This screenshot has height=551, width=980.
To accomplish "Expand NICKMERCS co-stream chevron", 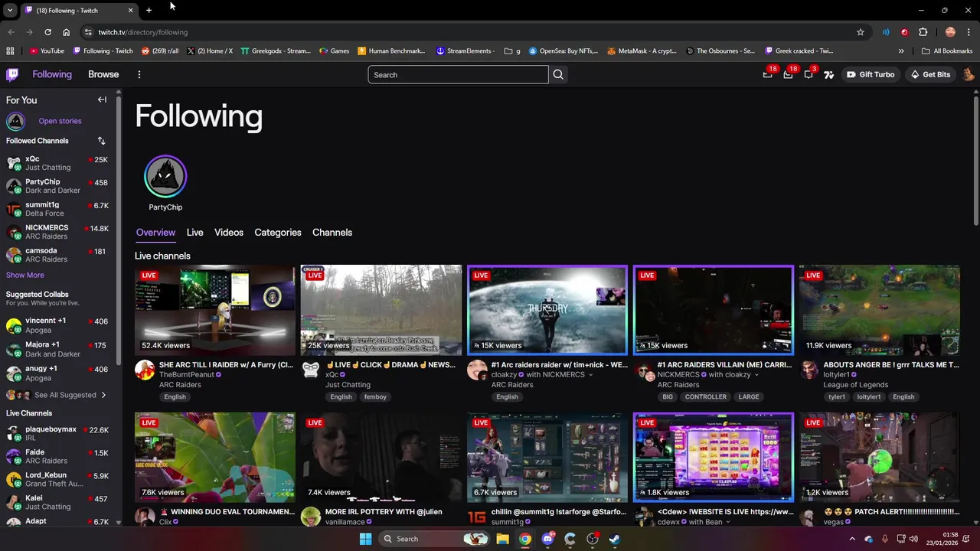I will (756, 375).
